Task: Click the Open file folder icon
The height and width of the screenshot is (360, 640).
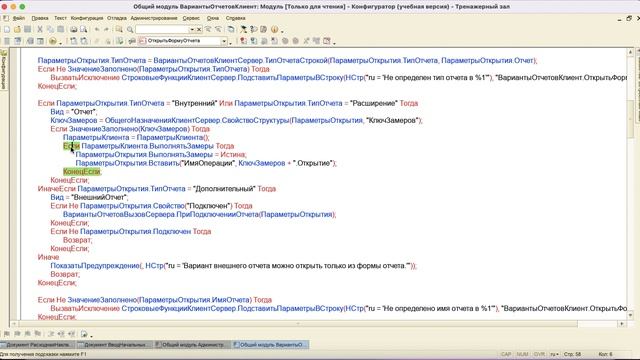Action: 17,29
